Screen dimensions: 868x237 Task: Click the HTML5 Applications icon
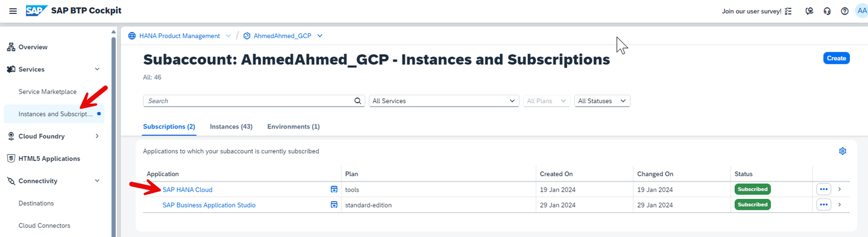click(11, 159)
